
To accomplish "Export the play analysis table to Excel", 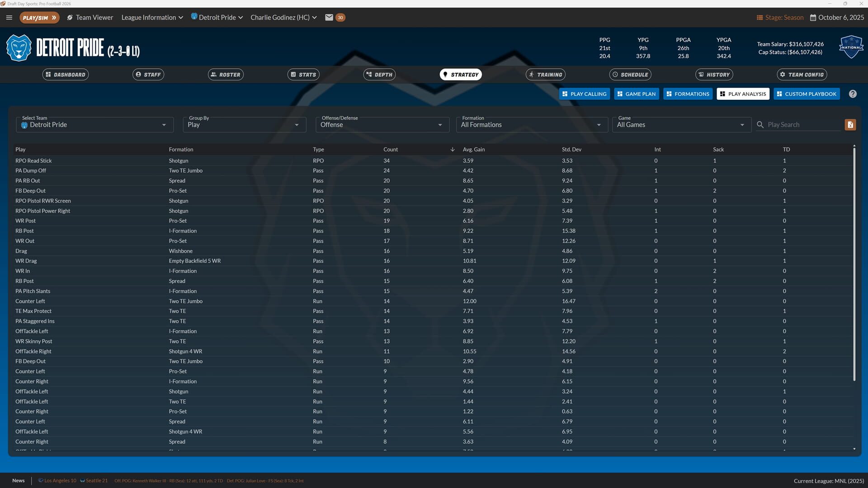I will [x=850, y=124].
